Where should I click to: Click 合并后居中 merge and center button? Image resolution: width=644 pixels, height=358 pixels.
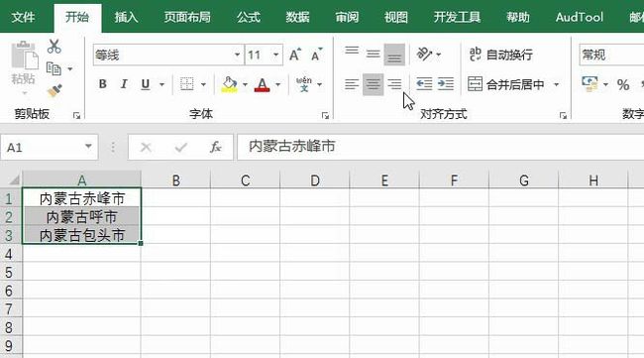click(x=506, y=84)
